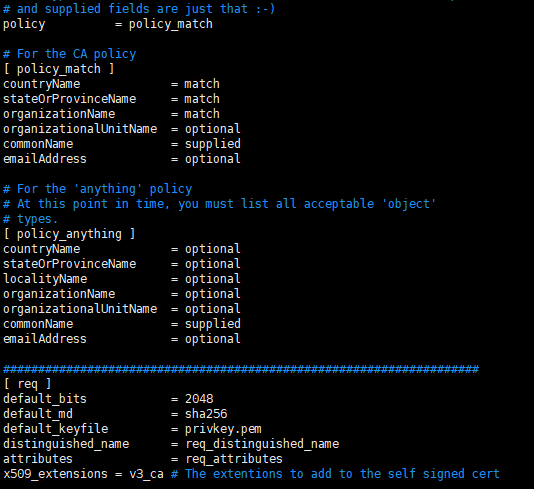This screenshot has height=489, width=534.
Task: Click req_distinguished_name value
Action: tap(262, 444)
